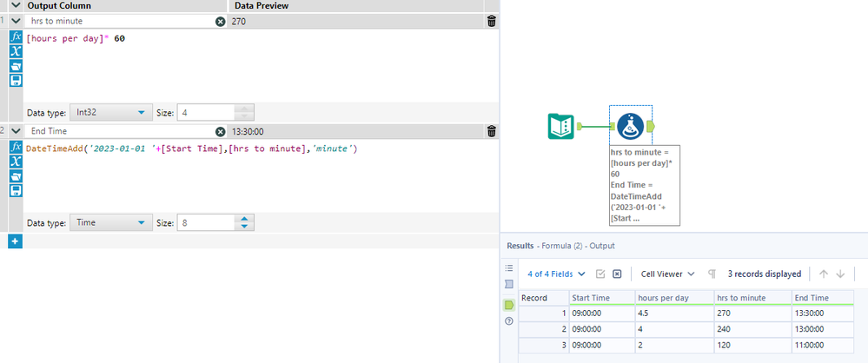
Task: Go to previous record with up arrow
Action: 824,274
